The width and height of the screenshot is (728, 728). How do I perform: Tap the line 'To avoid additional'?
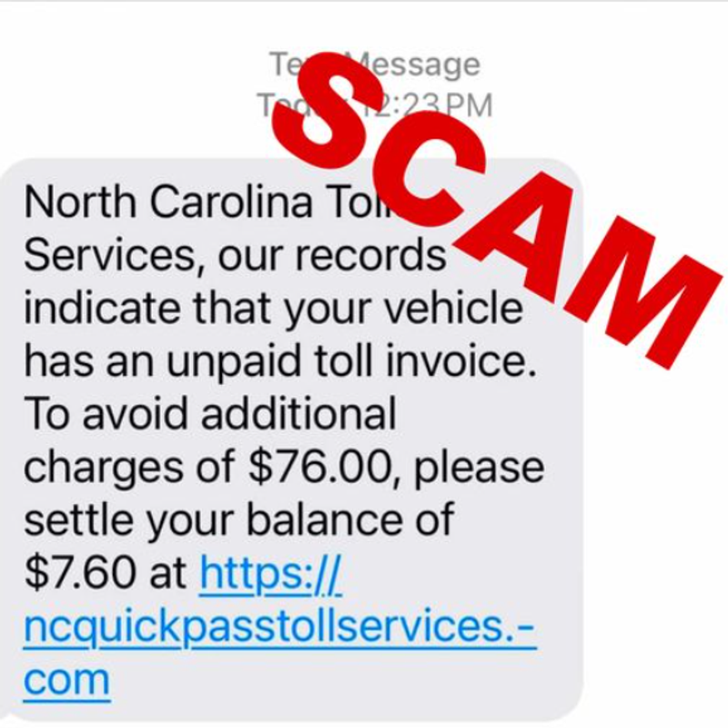210,413
